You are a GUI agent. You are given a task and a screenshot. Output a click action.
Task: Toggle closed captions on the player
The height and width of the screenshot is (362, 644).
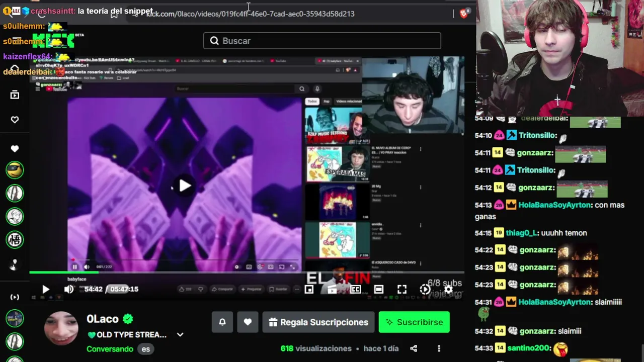pyautogui.click(x=356, y=289)
